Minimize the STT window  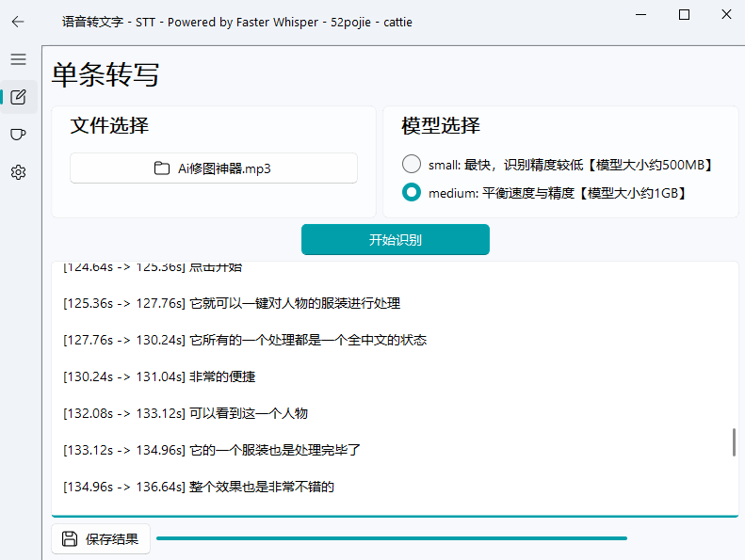pyautogui.click(x=640, y=14)
